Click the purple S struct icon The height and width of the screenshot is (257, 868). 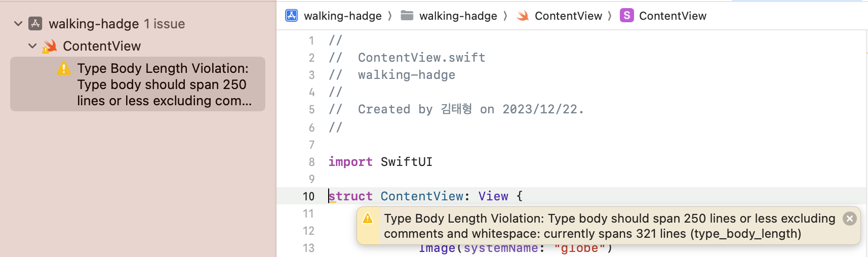pyautogui.click(x=627, y=16)
